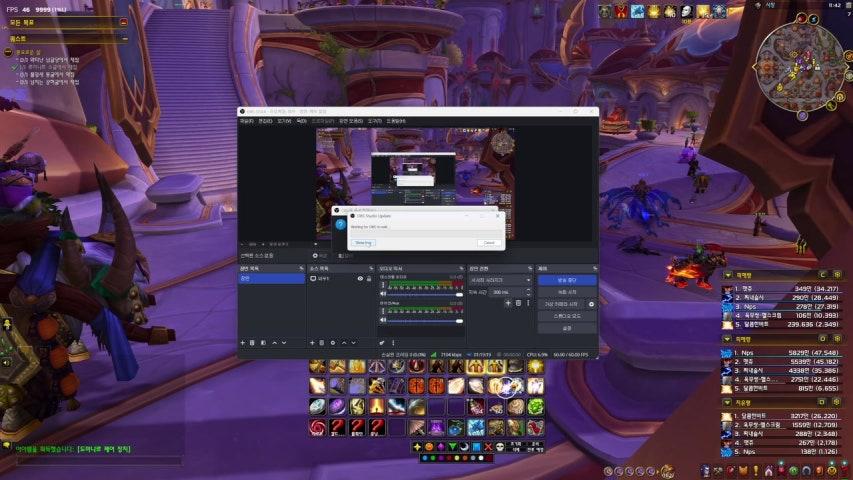This screenshot has width=853, height=480.
Task: Add a new scene with the plus icon
Action: (x=243, y=343)
